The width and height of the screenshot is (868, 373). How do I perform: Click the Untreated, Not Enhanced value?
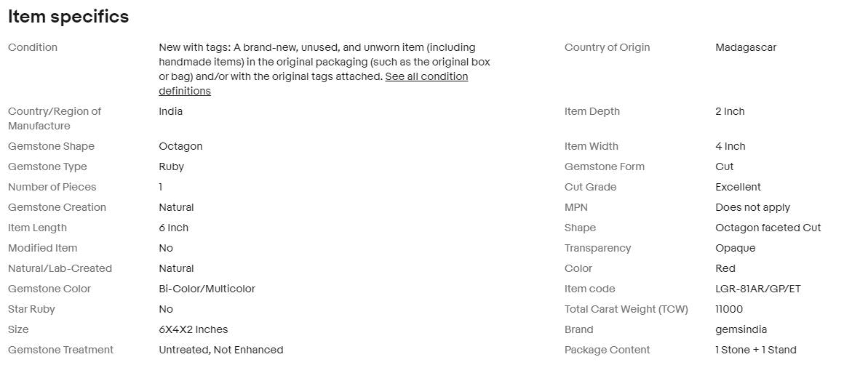tap(221, 350)
